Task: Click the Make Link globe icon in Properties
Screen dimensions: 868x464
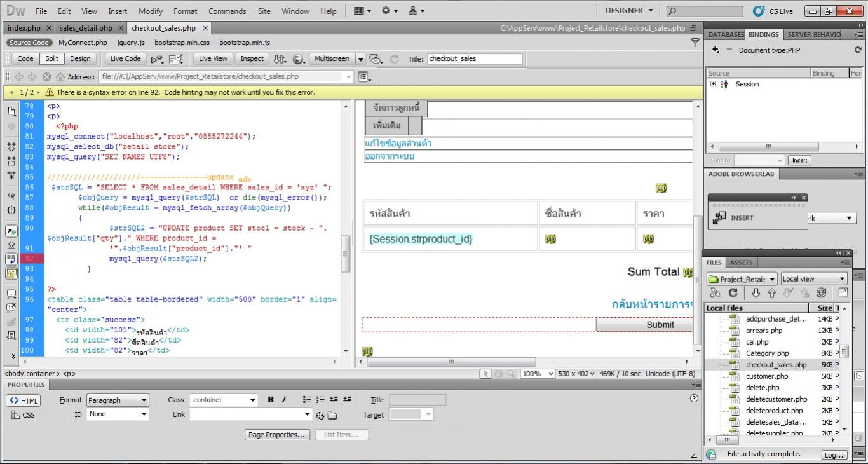Action: (x=320, y=416)
